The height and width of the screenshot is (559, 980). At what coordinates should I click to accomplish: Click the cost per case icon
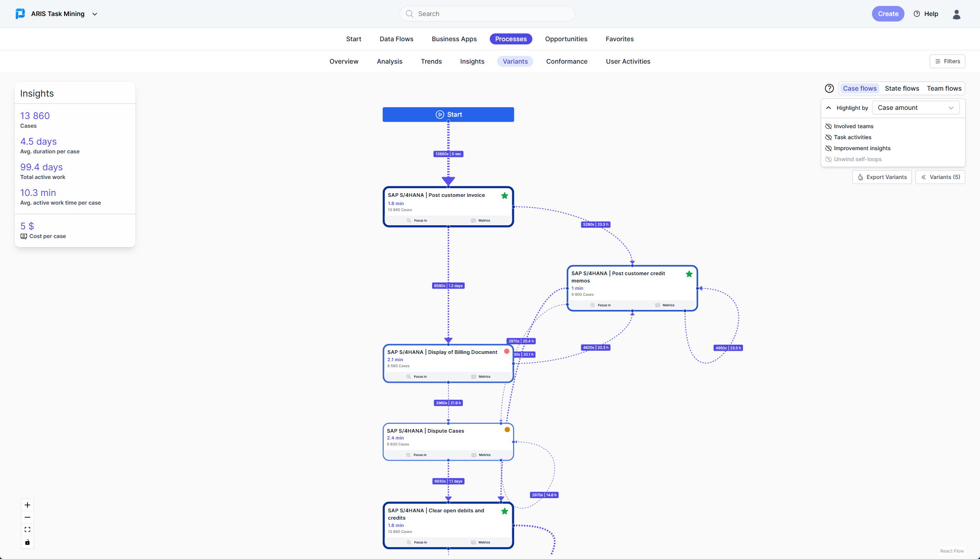[x=24, y=236]
